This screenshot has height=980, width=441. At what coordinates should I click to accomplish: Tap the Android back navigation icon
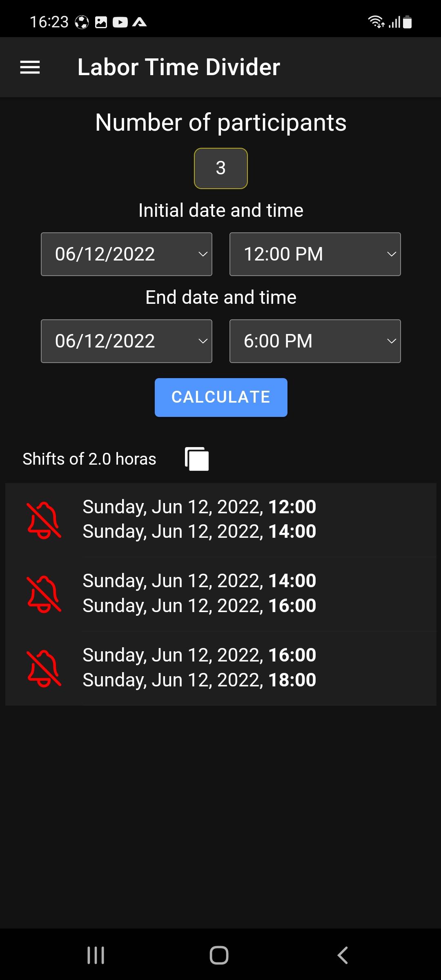click(x=343, y=955)
